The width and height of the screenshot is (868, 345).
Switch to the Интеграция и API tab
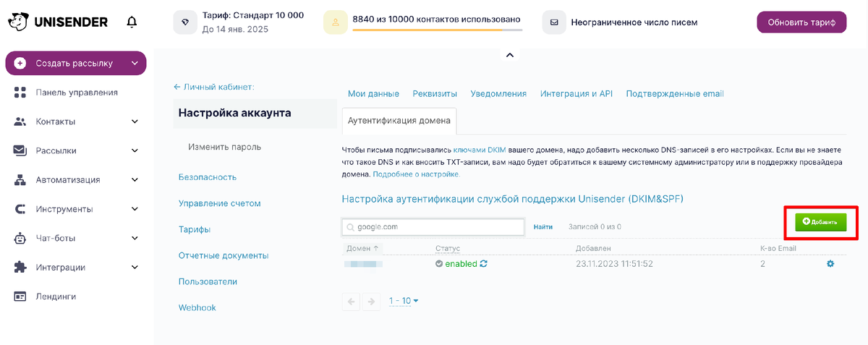[576, 94]
